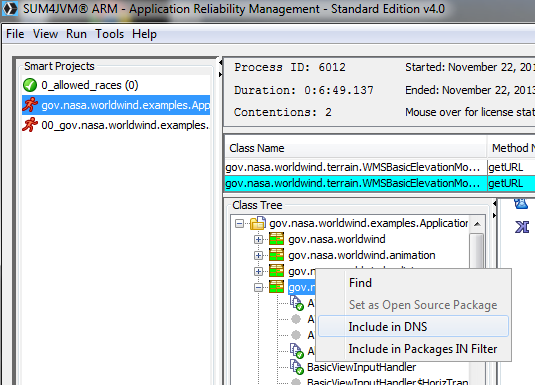The width and height of the screenshot is (535, 385).
Task: Click expand arrow on Class Tree divider
Action: (494, 215)
